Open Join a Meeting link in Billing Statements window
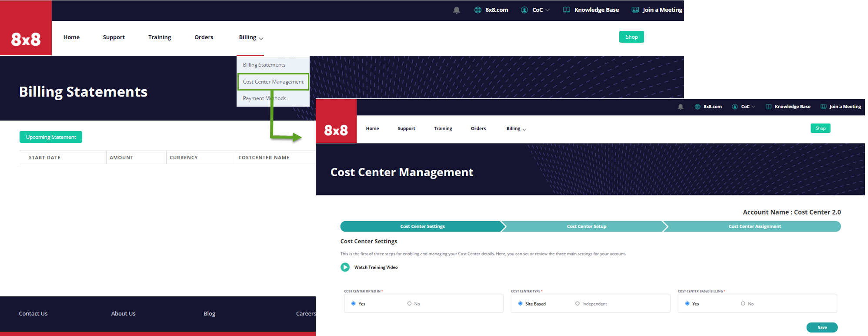The image size is (868, 336). 662,10
